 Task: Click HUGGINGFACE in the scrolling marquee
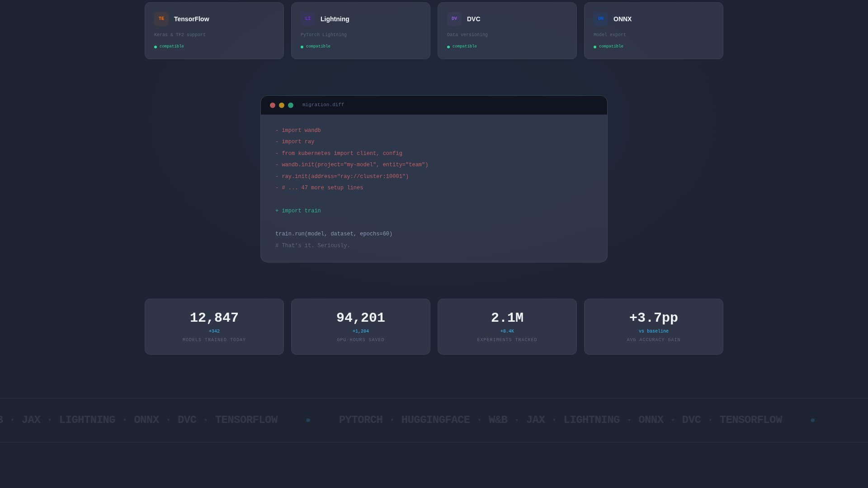[x=436, y=420]
